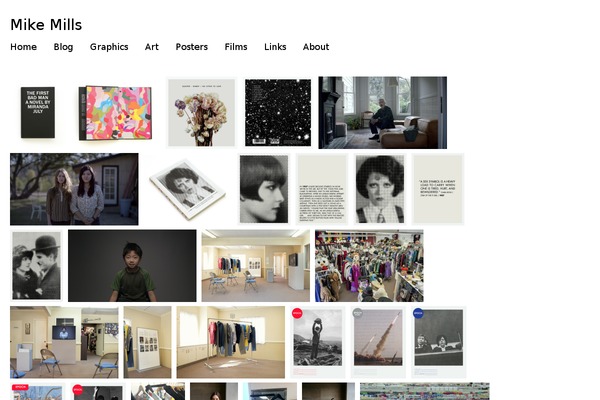Open The First Bad Man book cover thumbnail
Screen dimensions: 600x400
pyautogui.click(x=38, y=113)
